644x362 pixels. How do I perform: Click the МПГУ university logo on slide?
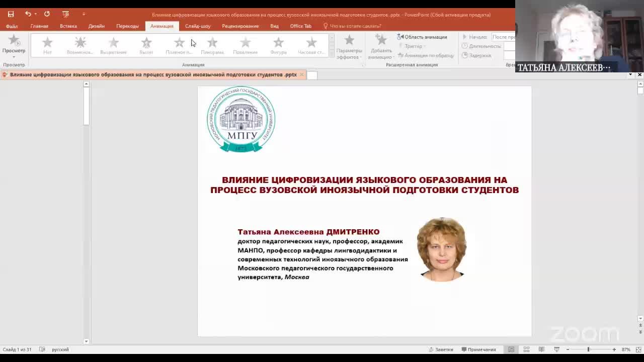[241, 119]
